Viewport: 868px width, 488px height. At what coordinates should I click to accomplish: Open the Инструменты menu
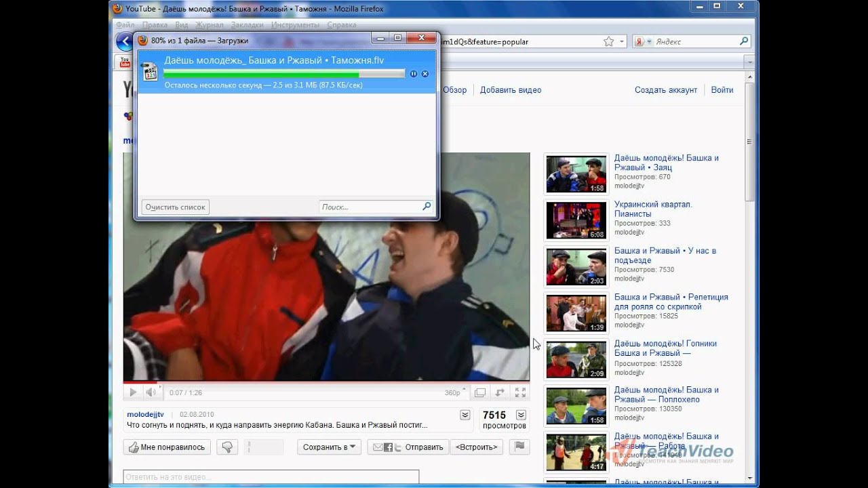tap(296, 25)
